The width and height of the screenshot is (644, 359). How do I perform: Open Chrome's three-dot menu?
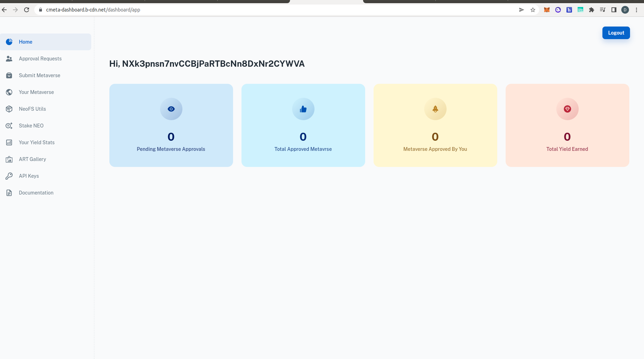[636, 10]
